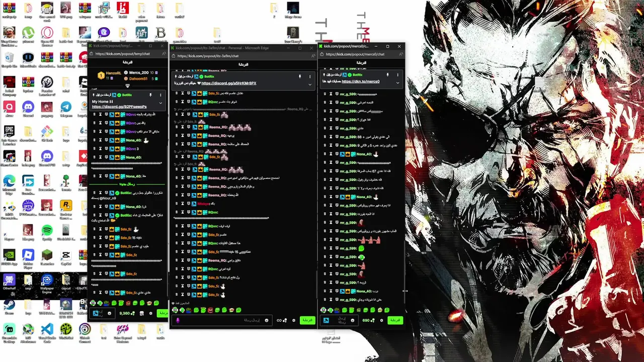
Task: Send message with green button in mercs0 chat
Action: point(395,320)
